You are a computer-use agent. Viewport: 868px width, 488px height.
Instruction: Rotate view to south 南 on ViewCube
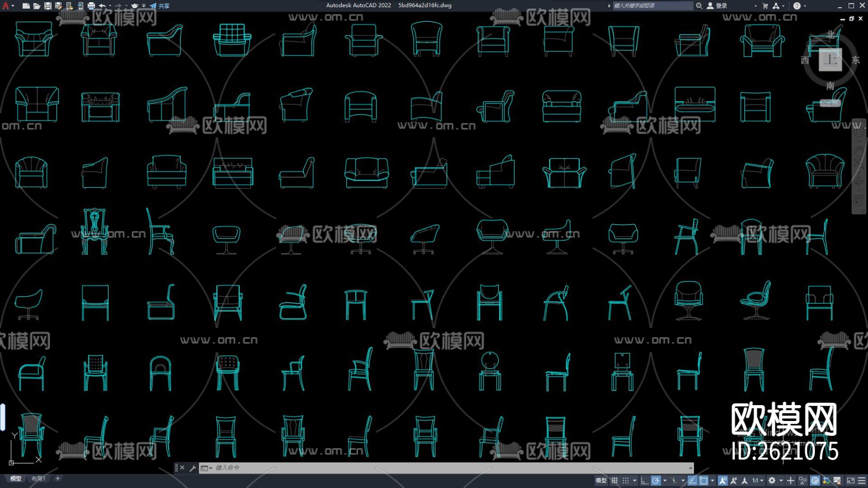pyautogui.click(x=830, y=85)
